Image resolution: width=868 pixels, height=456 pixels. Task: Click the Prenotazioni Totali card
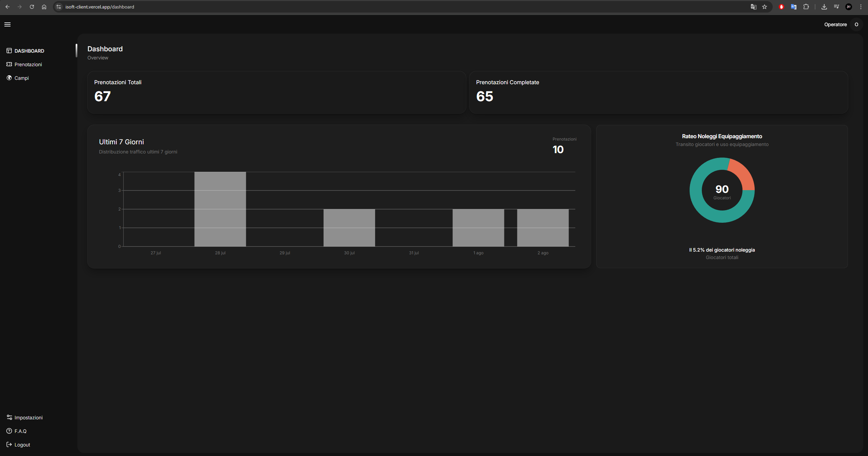pyautogui.click(x=276, y=92)
